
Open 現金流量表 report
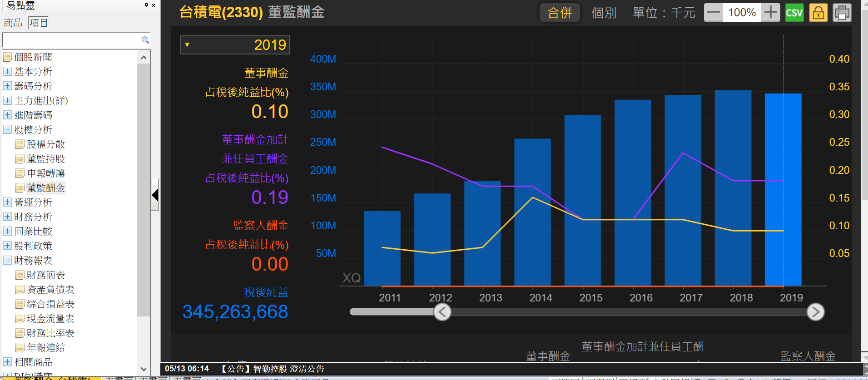pyautogui.click(x=50, y=319)
